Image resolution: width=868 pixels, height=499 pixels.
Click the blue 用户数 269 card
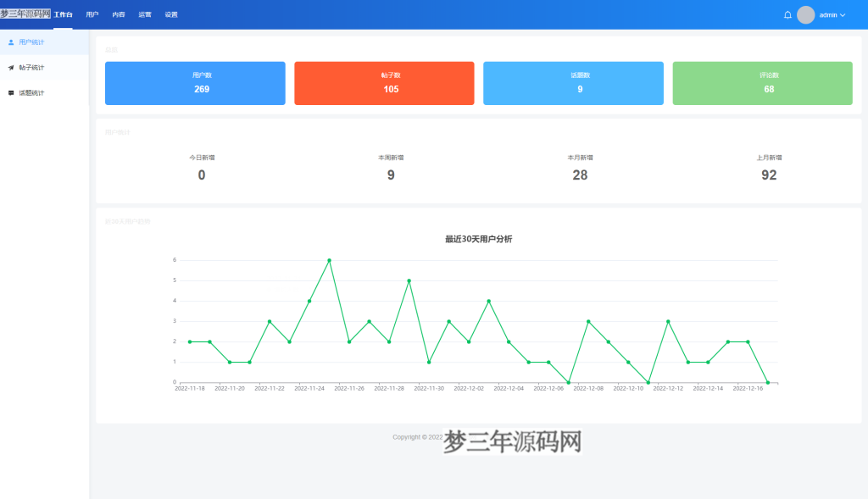click(195, 83)
